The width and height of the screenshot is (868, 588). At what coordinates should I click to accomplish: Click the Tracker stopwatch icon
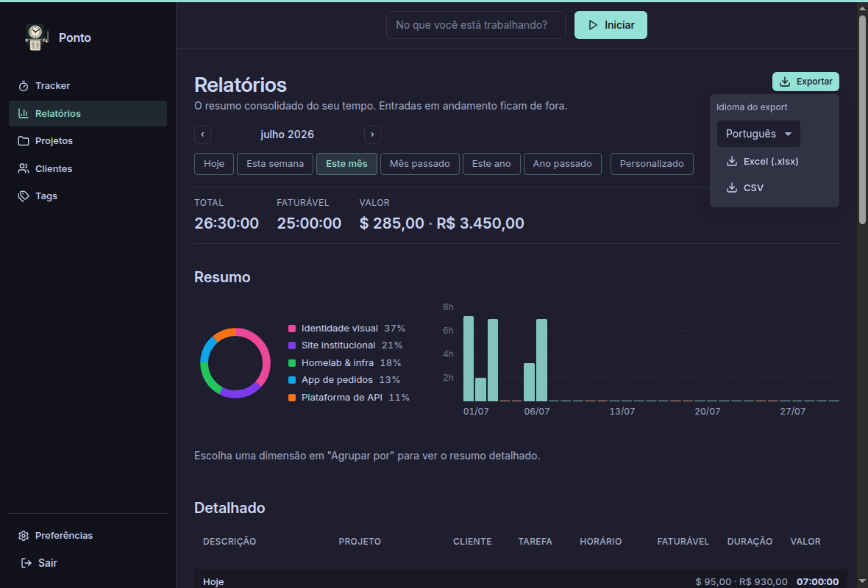tap(24, 86)
